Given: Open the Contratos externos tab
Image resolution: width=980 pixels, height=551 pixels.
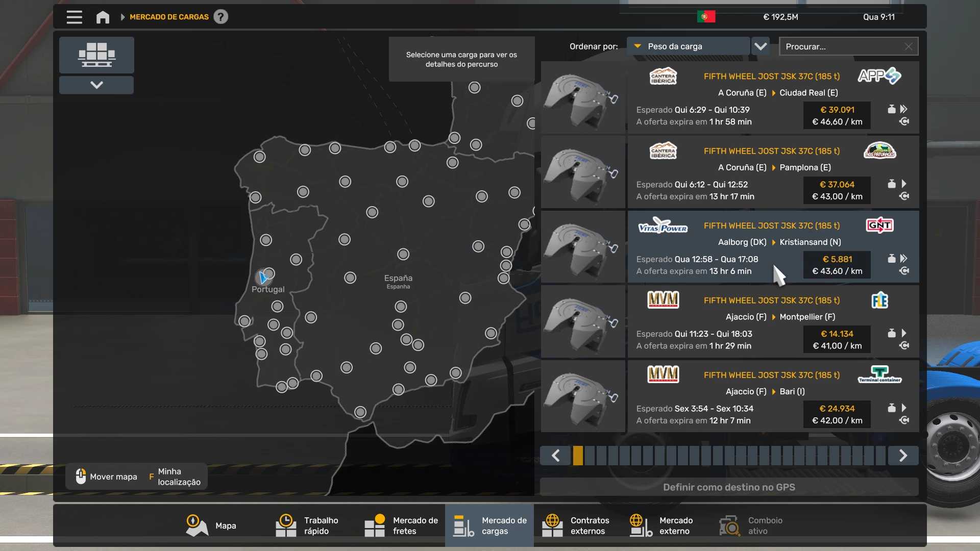Looking at the screenshot, I should (x=576, y=525).
